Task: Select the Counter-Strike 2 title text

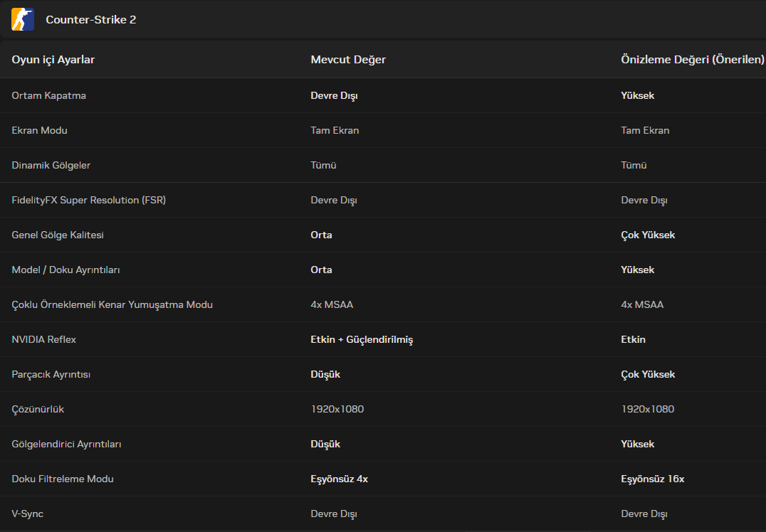Action: (91, 19)
